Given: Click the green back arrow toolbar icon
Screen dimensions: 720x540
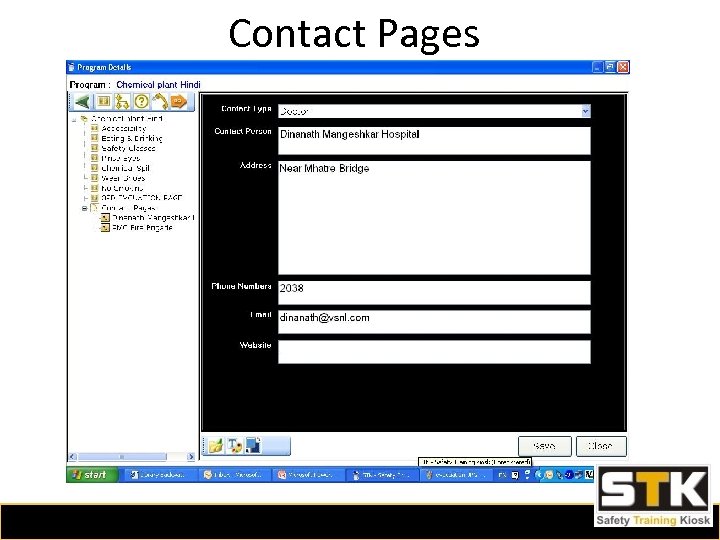Looking at the screenshot, I should click(83, 101).
